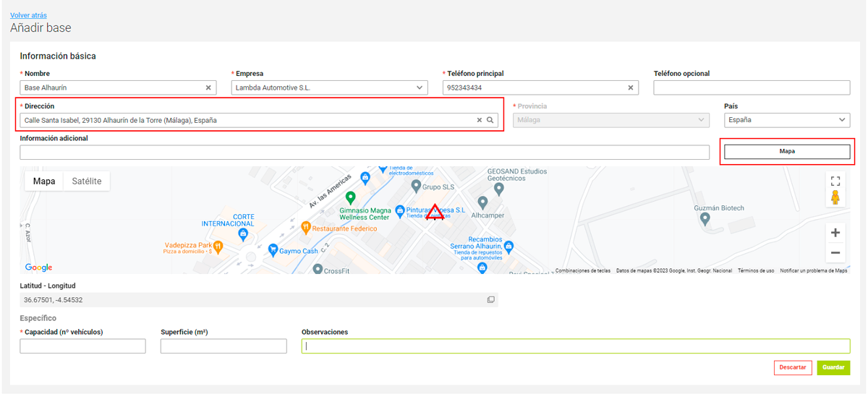This screenshot has height=394, width=868.
Task: Click the Mapa button
Action: coord(787,152)
